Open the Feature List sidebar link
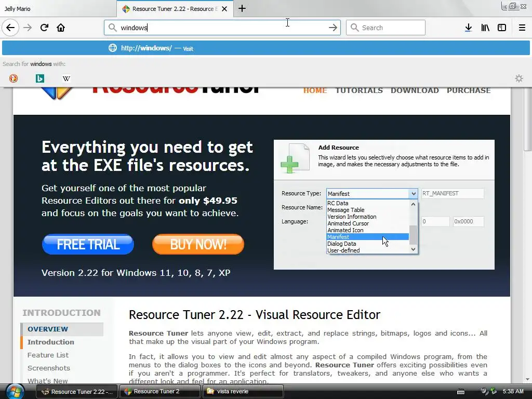532x399 pixels. pos(48,355)
